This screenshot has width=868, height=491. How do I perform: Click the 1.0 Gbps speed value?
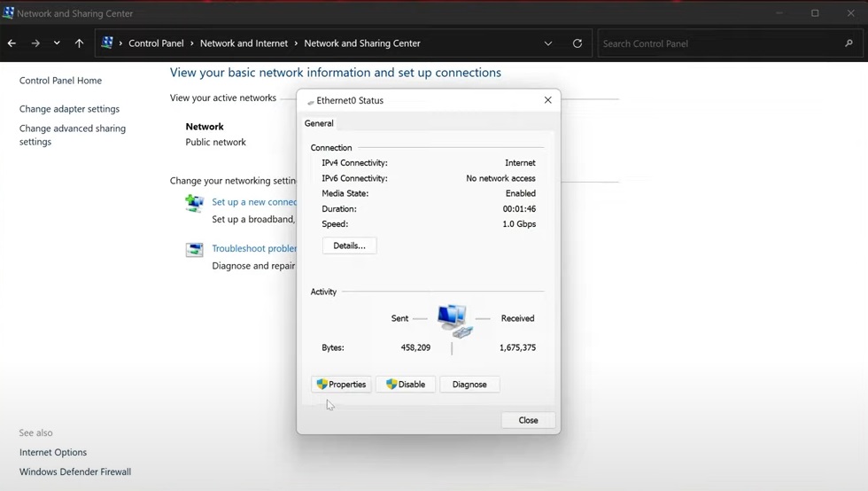[519, 224]
